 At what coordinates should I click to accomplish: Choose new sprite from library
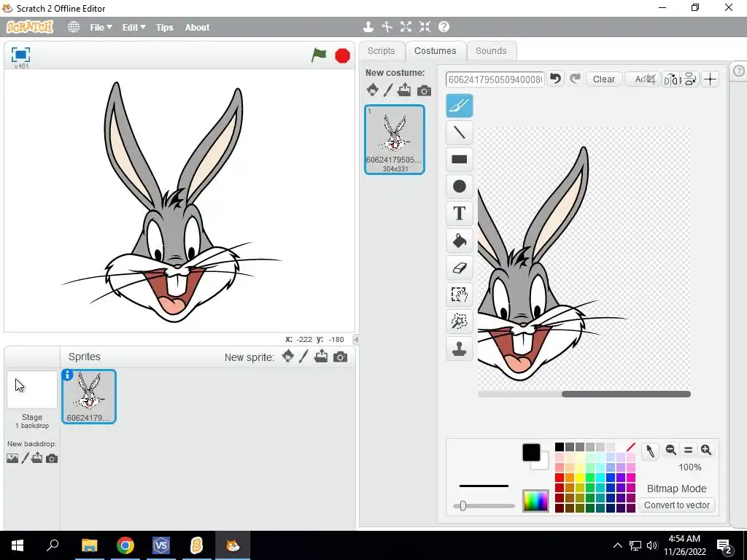coord(287,356)
